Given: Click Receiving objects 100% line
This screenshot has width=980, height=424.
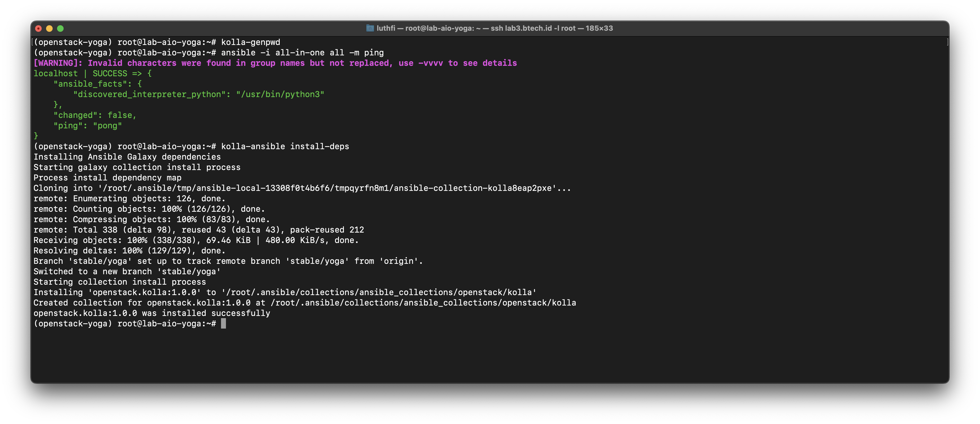Looking at the screenshot, I should point(196,240).
